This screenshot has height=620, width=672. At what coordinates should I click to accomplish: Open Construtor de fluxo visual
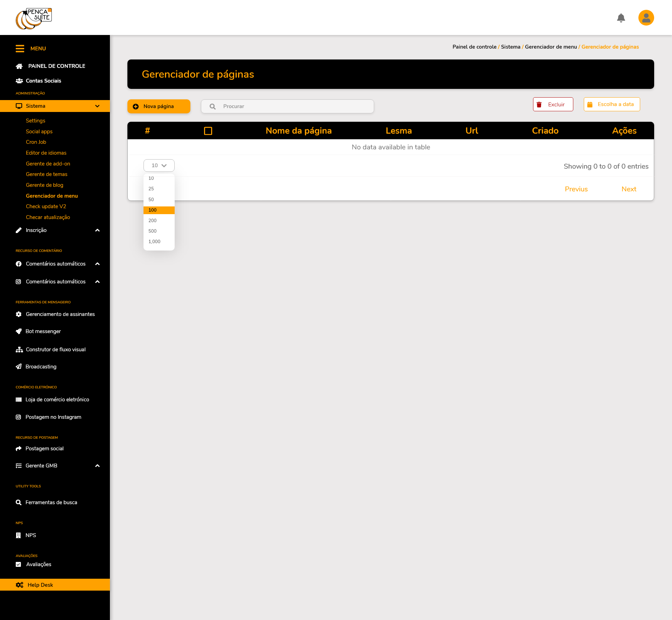click(x=55, y=350)
